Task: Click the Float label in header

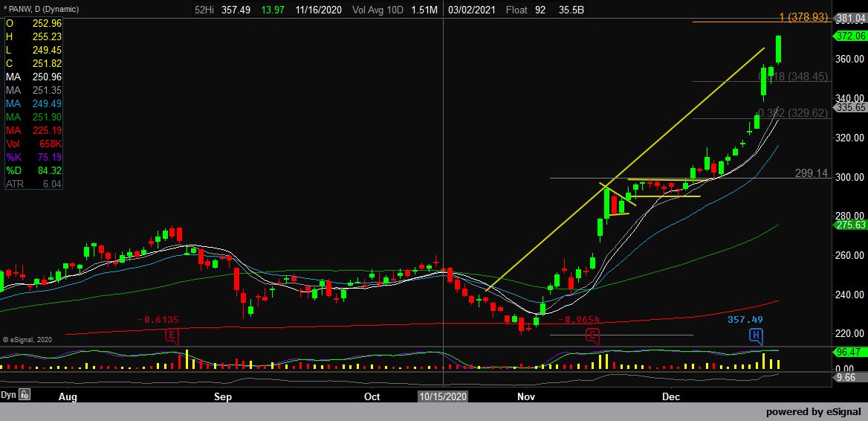Action: click(516, 10)
